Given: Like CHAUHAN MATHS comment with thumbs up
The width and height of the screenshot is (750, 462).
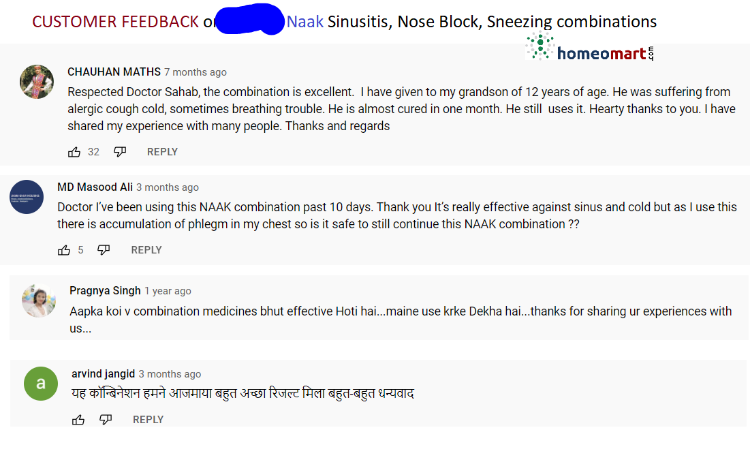Looking at the screenshot, I should click(x=74, y=152).
